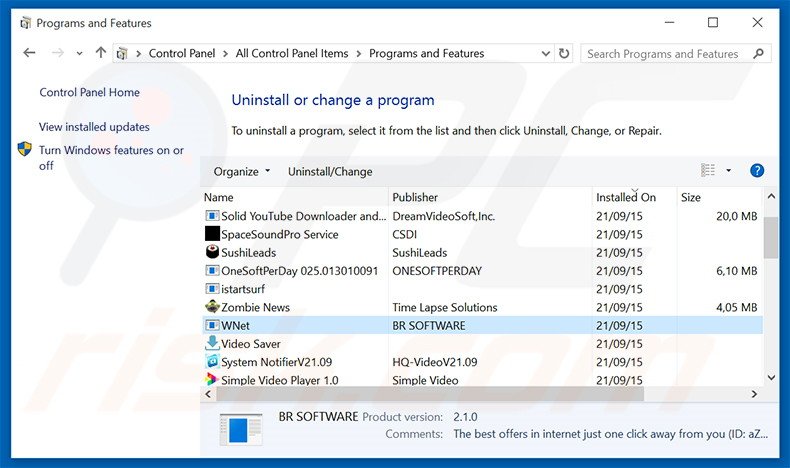This screenshot has width=790, height=468.
Task: Click the System NotifierV21.09 icon
Action: tap(212, 361)
